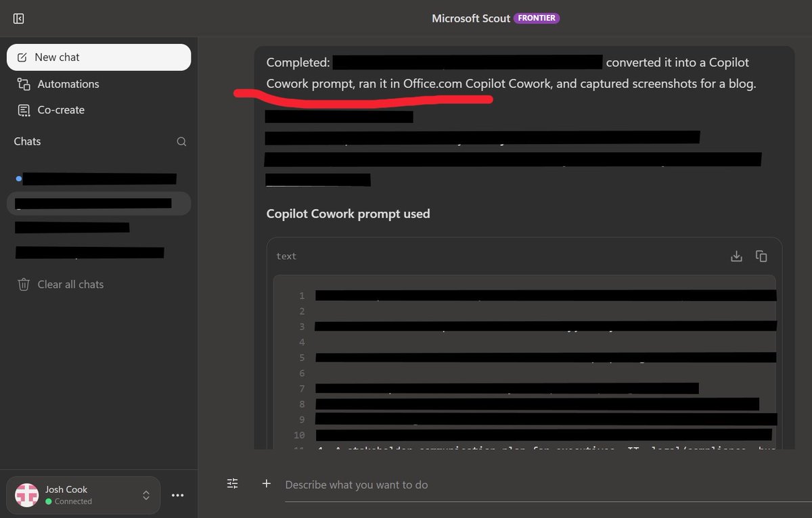Open the settings sliders icon by input
Image resolution: width=812 pixels, height=518 pixels.
tap(233, 484)
